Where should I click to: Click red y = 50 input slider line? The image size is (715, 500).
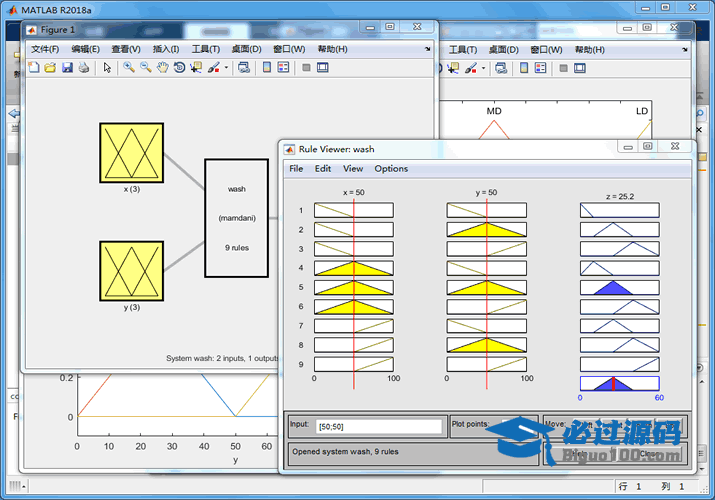487,292
